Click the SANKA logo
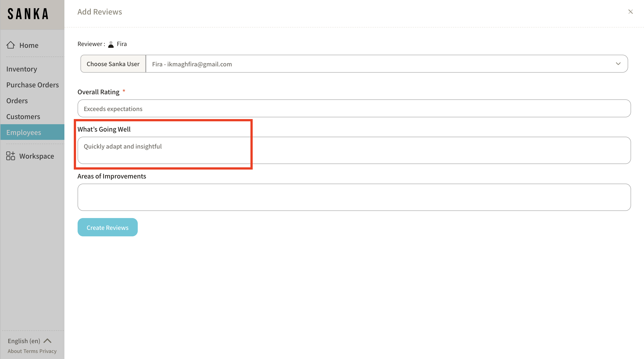 pos(28,14)
